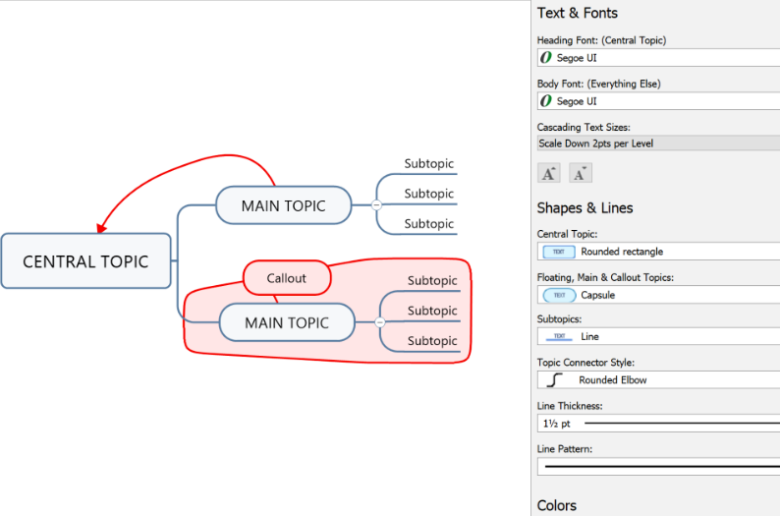
Task: Select the red relationship arrow's arrowhead
Action: point(102,226)
